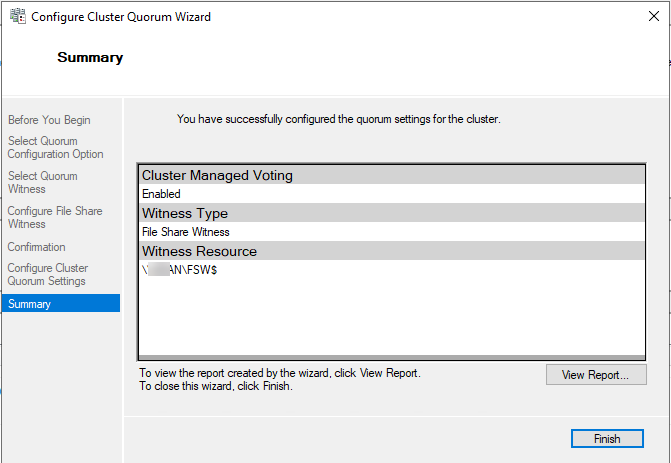Open the View Report button

(x=596, y=375)
